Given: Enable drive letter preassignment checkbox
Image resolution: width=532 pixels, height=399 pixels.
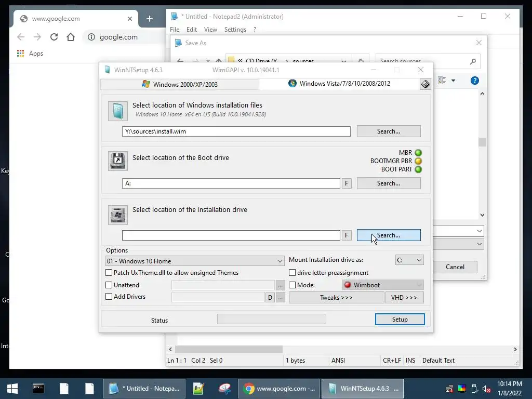Looking at the screenshot, I should (292, 273).
